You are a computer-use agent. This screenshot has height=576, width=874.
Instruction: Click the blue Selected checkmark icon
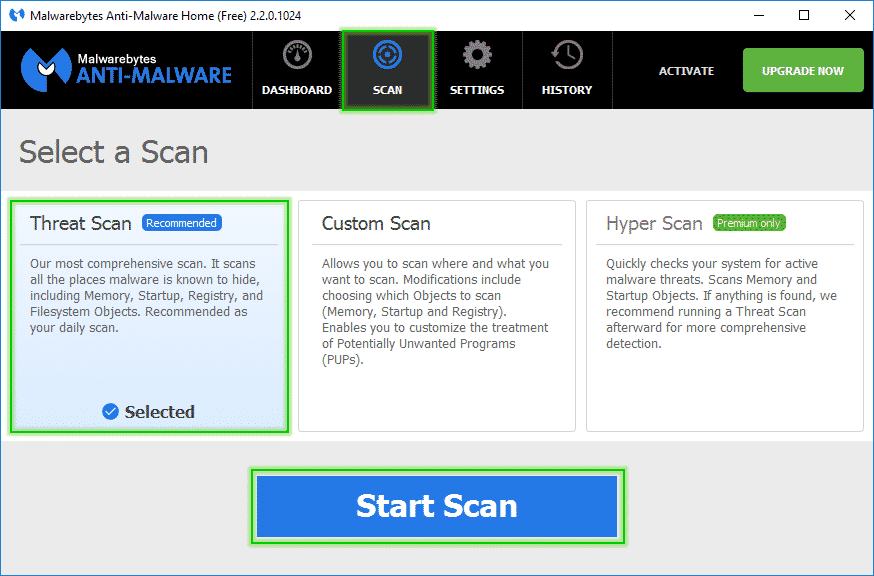coord(111,412)
